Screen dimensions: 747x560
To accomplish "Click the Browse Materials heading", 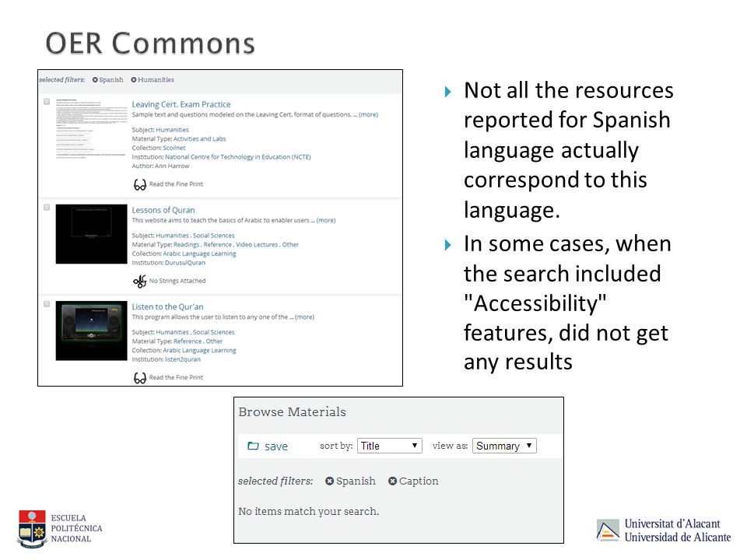I will tap(292, 412).
